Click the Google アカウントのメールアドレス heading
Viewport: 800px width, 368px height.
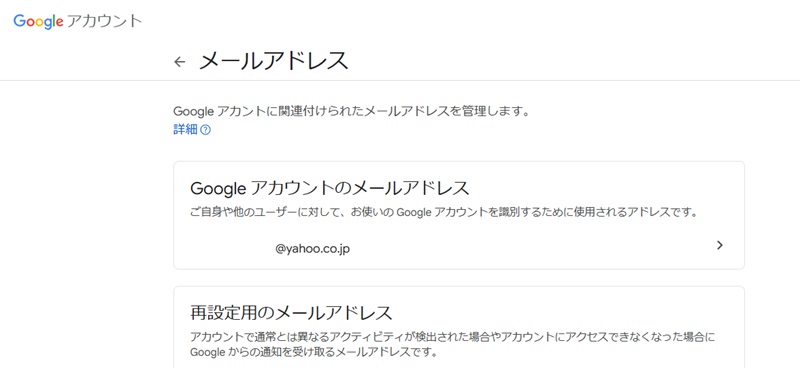330,188
